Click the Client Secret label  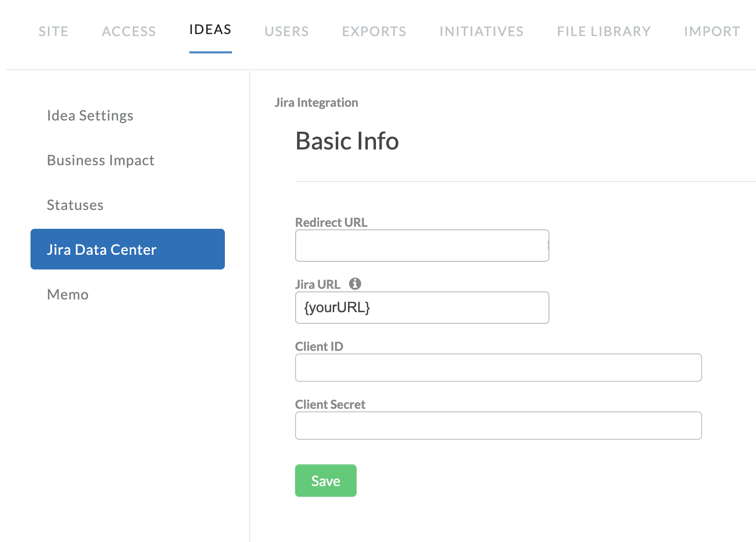330,404
